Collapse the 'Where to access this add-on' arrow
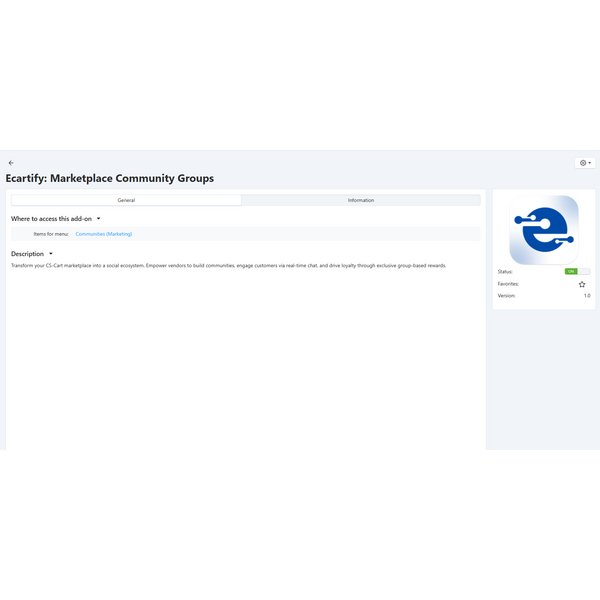 click(x=99, y=218)
